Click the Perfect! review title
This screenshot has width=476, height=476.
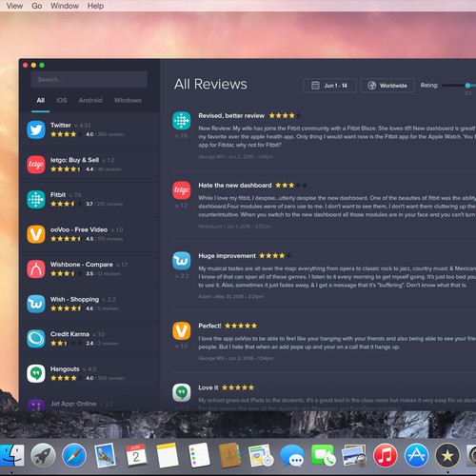(x=209, y=326)
